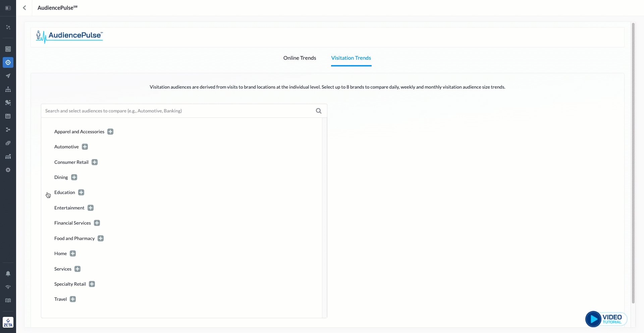Expand the Apparel and Accessories category
Viewport: 644px width, 333px height.
110,132
